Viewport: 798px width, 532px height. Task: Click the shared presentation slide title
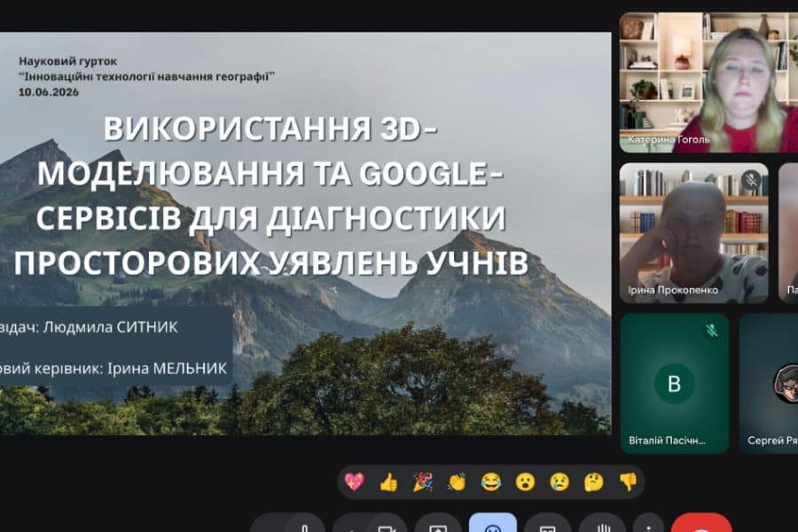point(270,195)
